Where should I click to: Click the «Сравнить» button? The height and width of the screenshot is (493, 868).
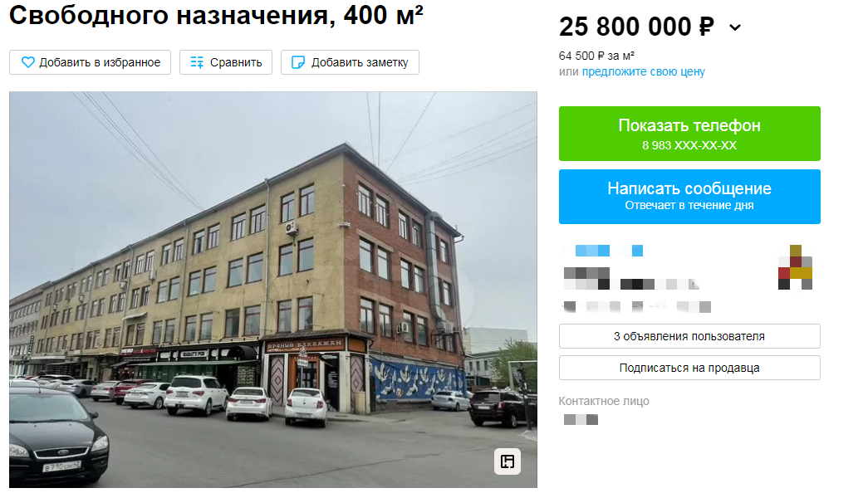tap(226, 62)
